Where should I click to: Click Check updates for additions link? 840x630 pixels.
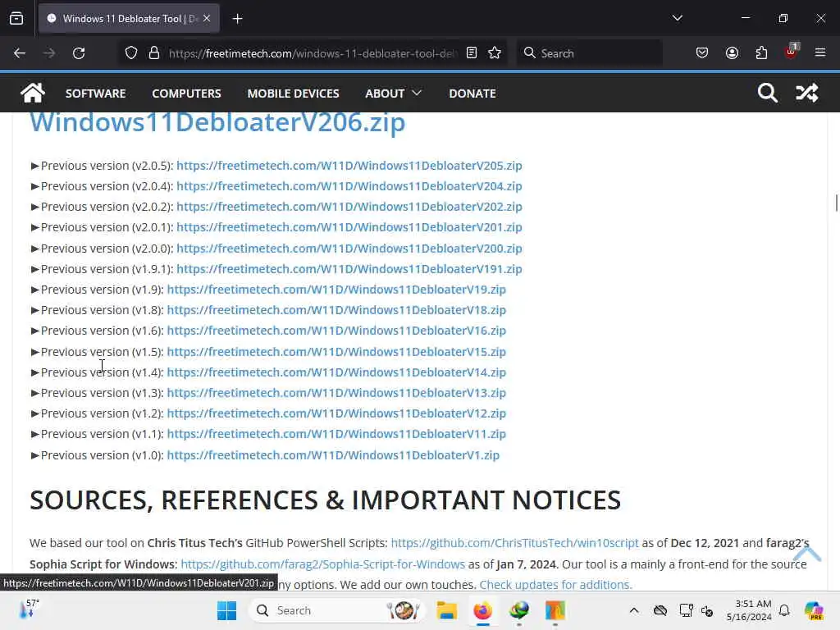point(555,584)
